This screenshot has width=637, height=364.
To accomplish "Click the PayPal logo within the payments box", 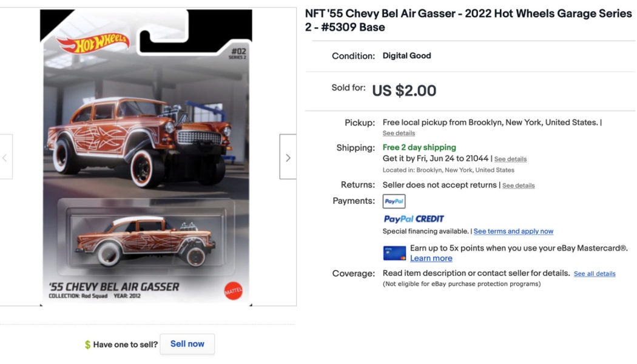I will pos(394,201).
